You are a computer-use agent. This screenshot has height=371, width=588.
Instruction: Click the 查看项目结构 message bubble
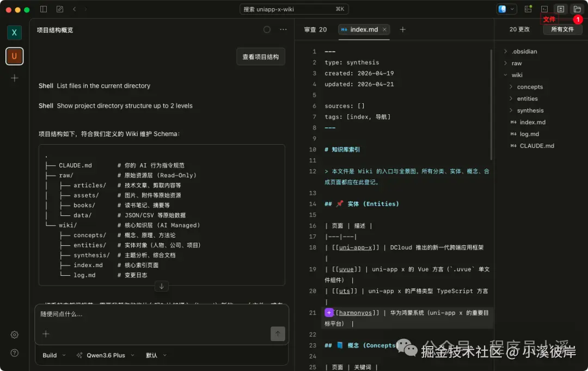point(261,57)
